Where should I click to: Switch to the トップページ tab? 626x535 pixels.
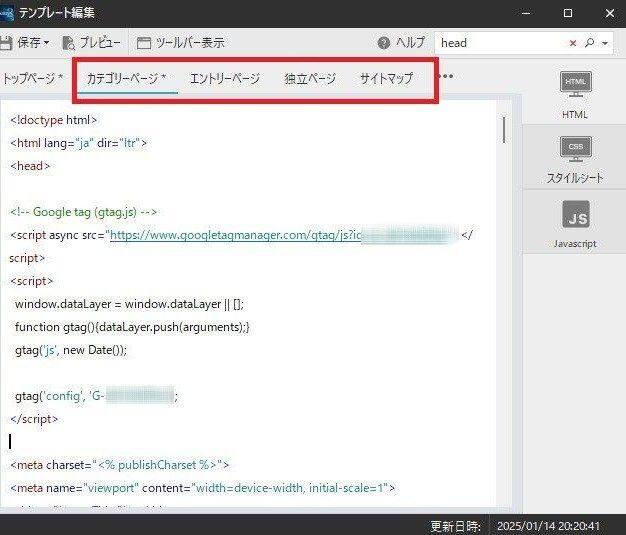32,78
